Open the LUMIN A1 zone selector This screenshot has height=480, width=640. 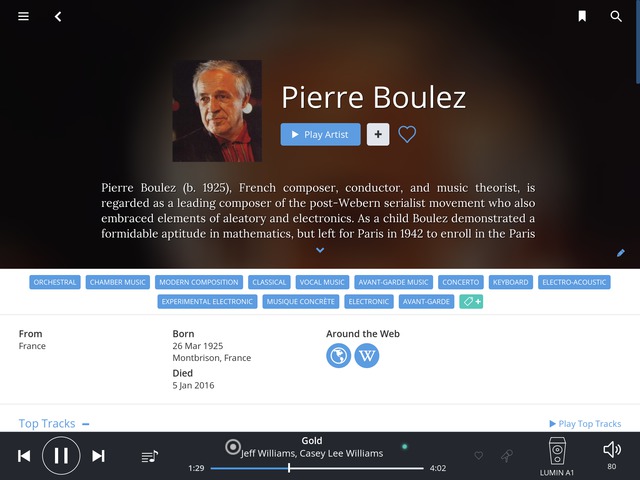click(x=557, y=456)
